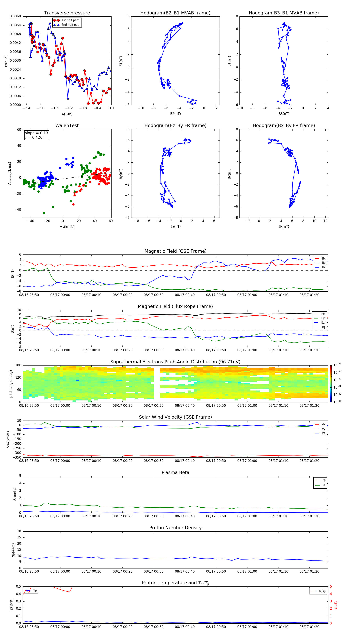Click the 'Vz' legend entry
This screenshot has width=351, height=644.
pos(320,433)
